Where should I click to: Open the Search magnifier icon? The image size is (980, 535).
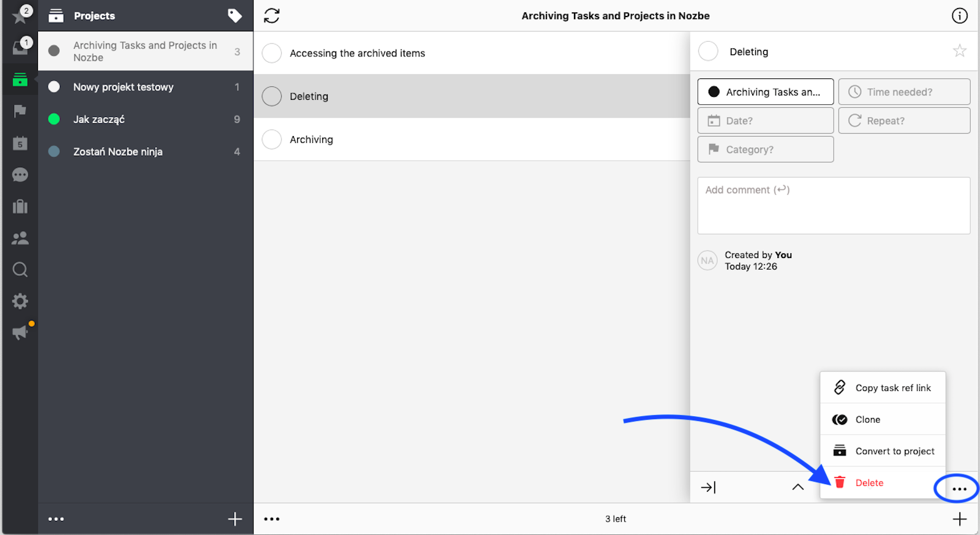pos(20,270)
